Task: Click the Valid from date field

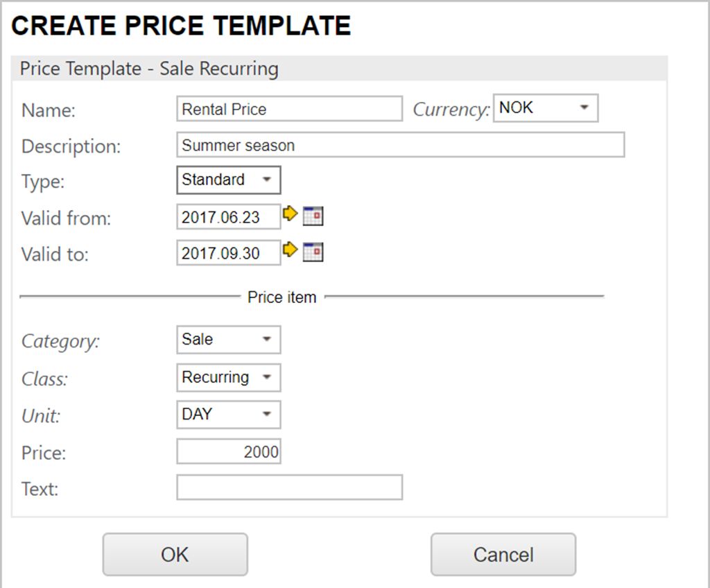Action: [228, 217]
